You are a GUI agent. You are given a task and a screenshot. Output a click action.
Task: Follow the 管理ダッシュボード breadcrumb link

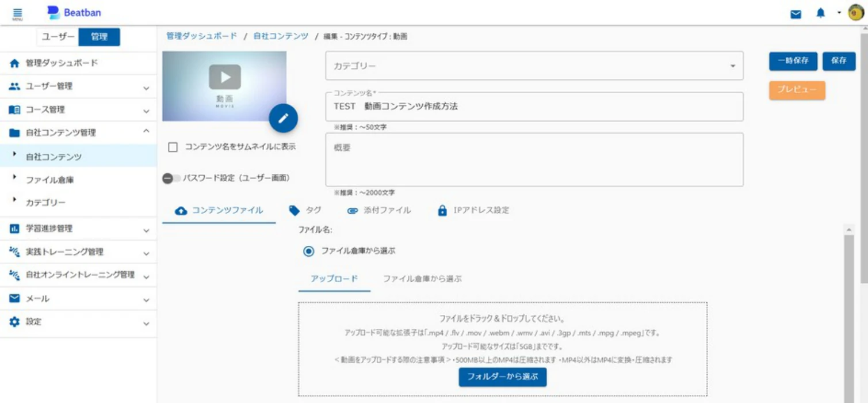click(x=201, y=36)
